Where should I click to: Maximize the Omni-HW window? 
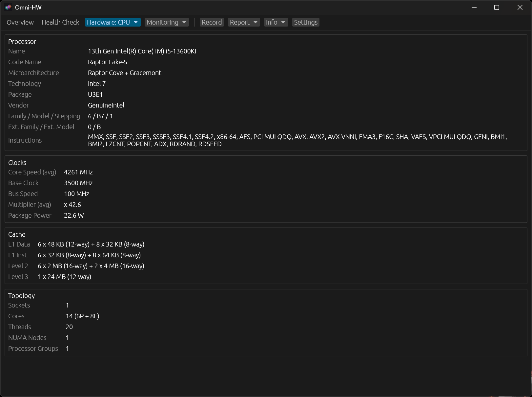coord(497,7)
